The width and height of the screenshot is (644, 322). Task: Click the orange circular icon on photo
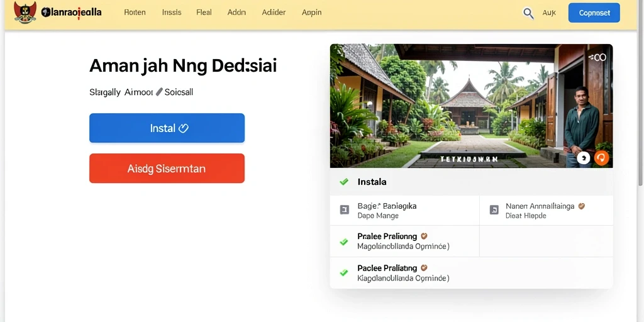602,158
